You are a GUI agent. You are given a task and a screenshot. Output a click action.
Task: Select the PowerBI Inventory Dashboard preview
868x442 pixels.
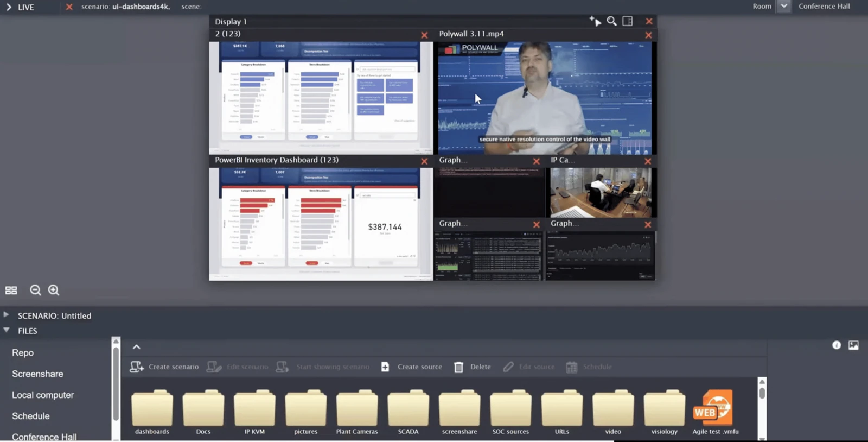point(321,223)
